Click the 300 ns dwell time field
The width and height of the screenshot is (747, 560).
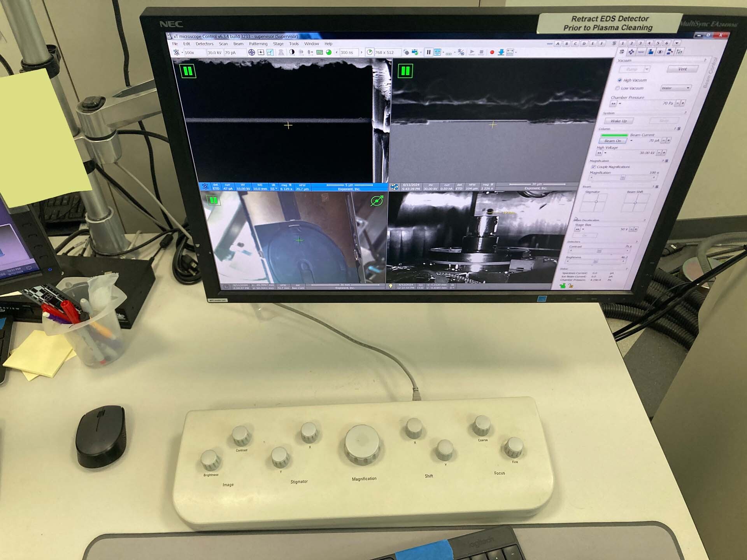[349, 52]
